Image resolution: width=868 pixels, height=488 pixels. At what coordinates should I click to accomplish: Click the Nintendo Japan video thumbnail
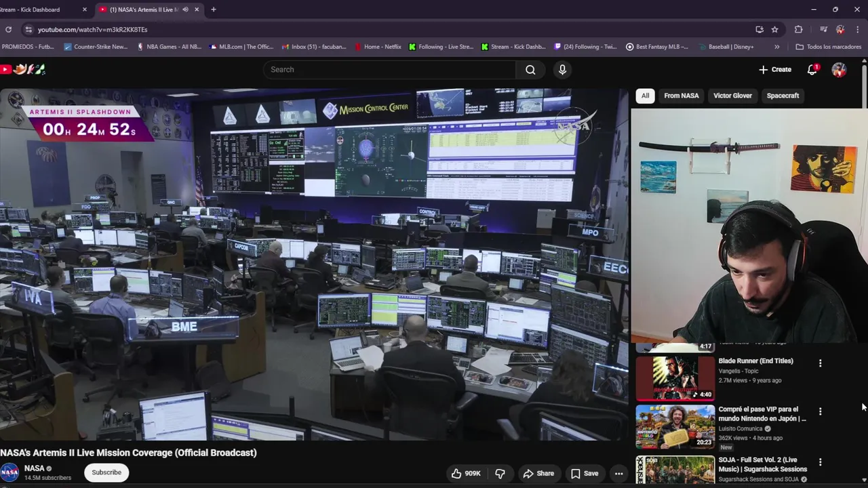tap(675, 427)
